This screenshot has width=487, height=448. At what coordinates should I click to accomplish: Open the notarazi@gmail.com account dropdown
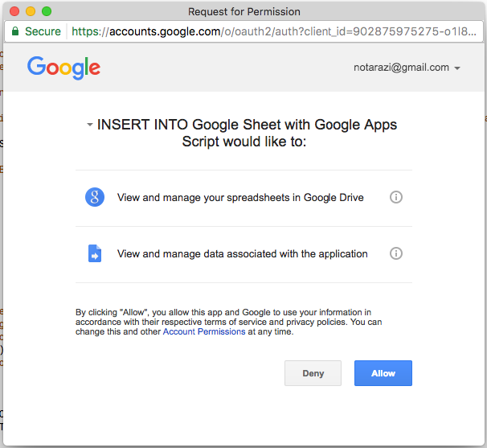click(x=407, y=68)
